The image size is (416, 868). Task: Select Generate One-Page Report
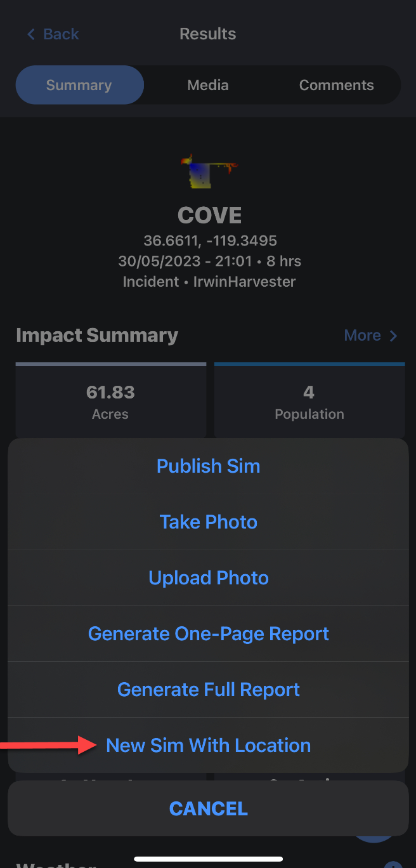coord(208,634)
